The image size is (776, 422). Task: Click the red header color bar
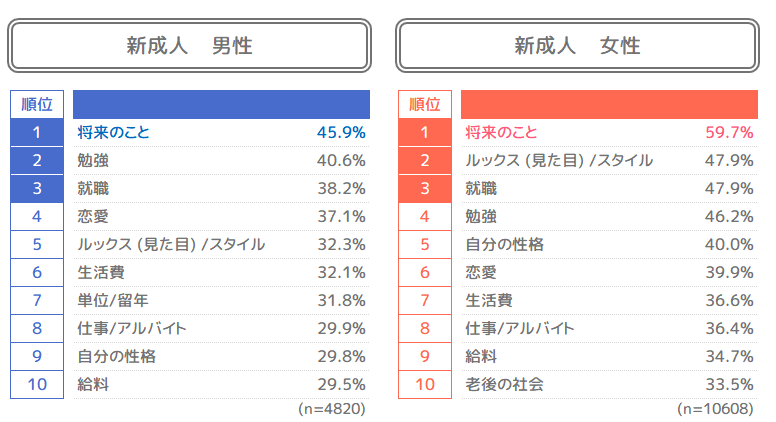(x=608, y=104)
